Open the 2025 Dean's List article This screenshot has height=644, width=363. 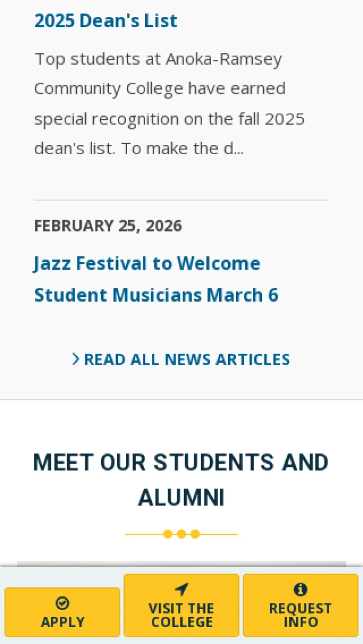(x=106, y=21)
